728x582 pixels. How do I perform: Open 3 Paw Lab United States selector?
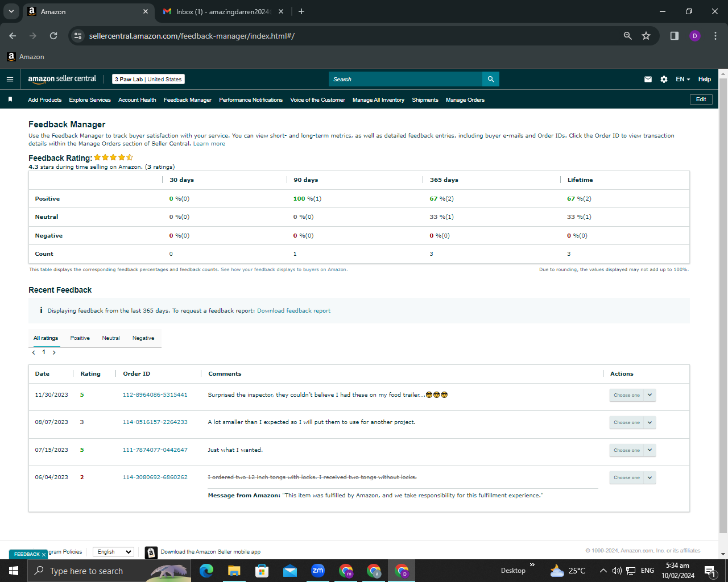click(x=148, y=79)
